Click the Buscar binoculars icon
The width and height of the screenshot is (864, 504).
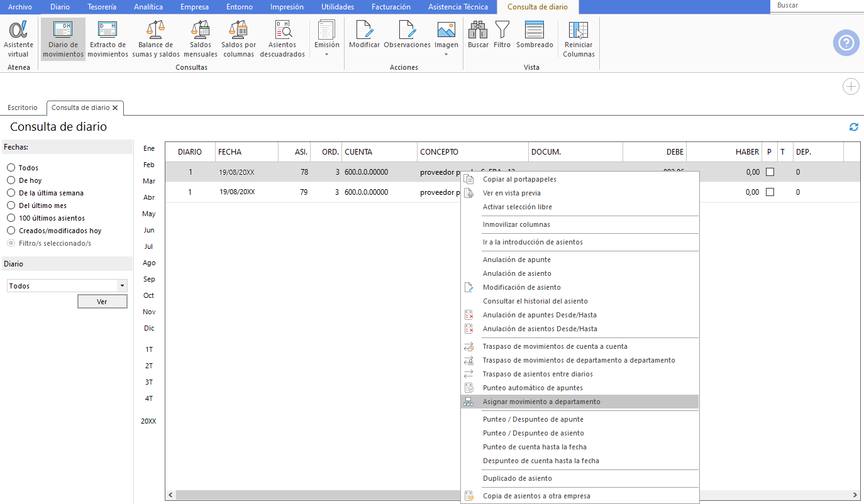(x=478, y=30)
